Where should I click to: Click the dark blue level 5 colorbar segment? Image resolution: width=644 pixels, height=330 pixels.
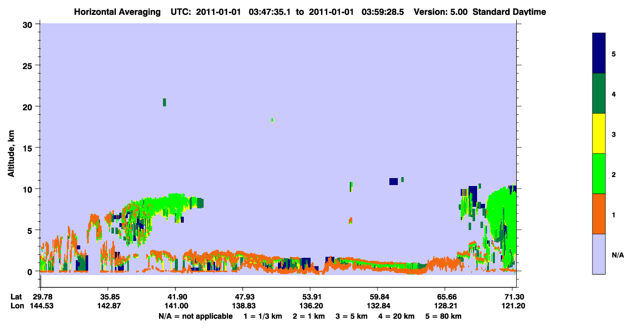pyautogui.click(x=599, y=53)
